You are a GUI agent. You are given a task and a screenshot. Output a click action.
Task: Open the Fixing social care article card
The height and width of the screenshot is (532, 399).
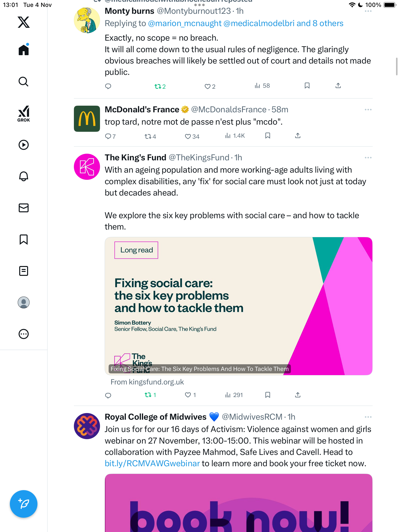coord(238,306)
